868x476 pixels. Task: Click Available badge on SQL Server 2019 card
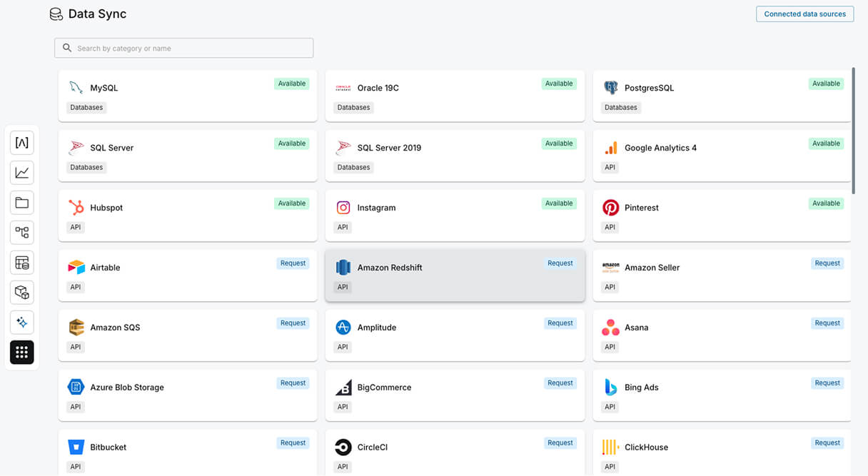[559, 143]
